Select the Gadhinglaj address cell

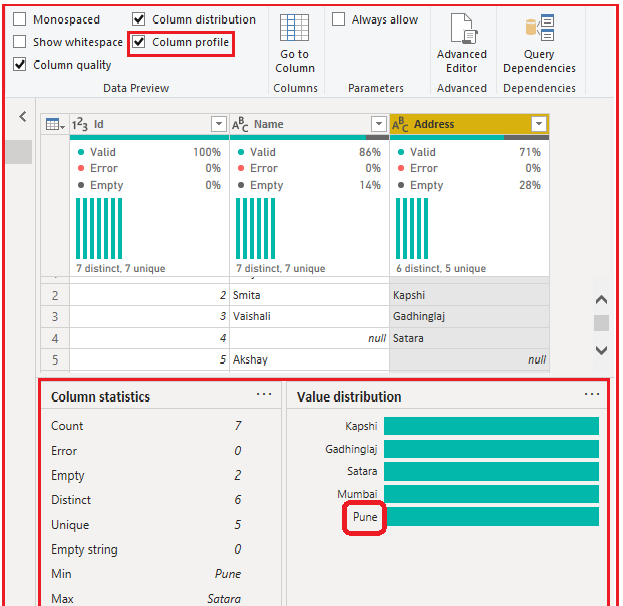(470, 317)
